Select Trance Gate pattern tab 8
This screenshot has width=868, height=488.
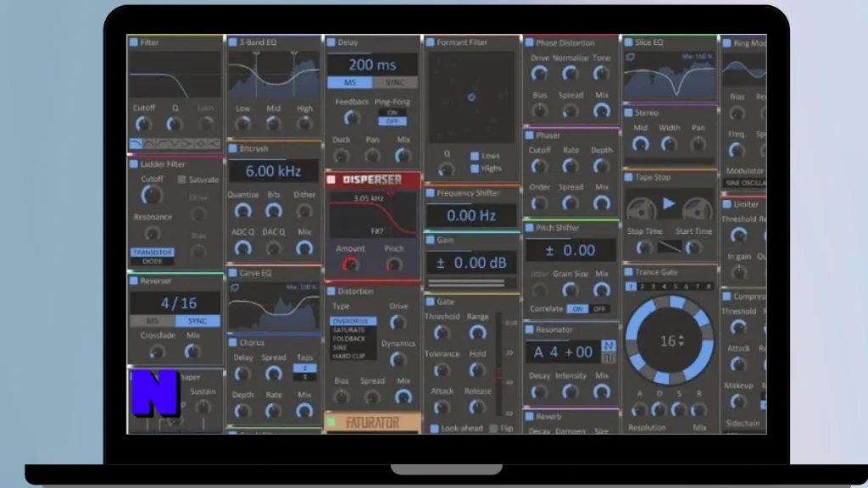708,286
